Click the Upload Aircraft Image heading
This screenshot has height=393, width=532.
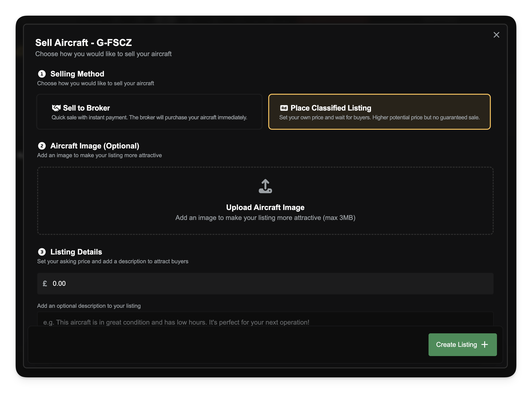[x=265, y=207]
